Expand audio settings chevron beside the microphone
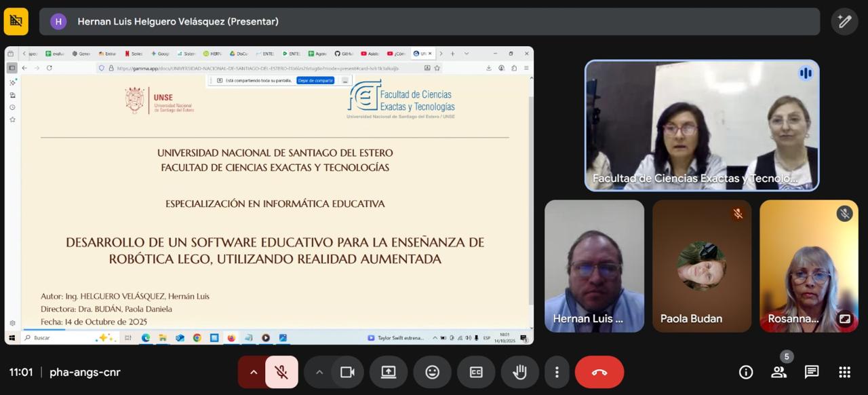868x395 pixels. coord(254,372)
